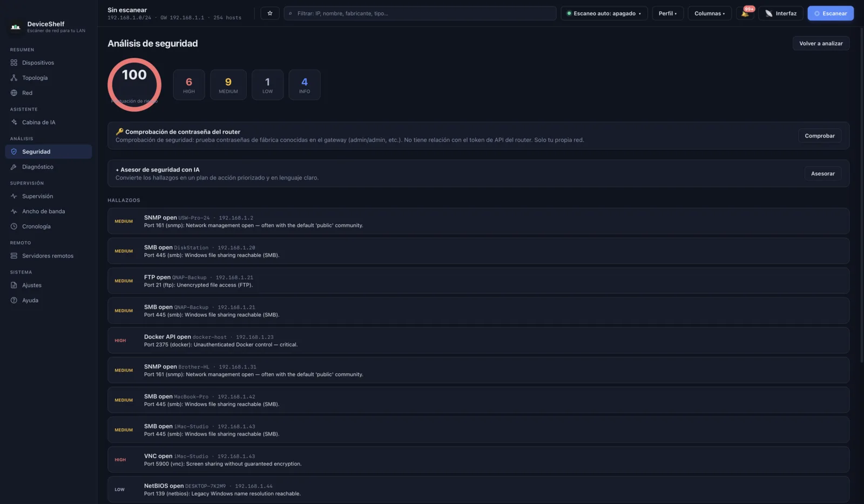Click the Diagnóstico wrench icon
Image resolution: width=864 pixels, height=504 pixels.
click(x=14, y=167)
